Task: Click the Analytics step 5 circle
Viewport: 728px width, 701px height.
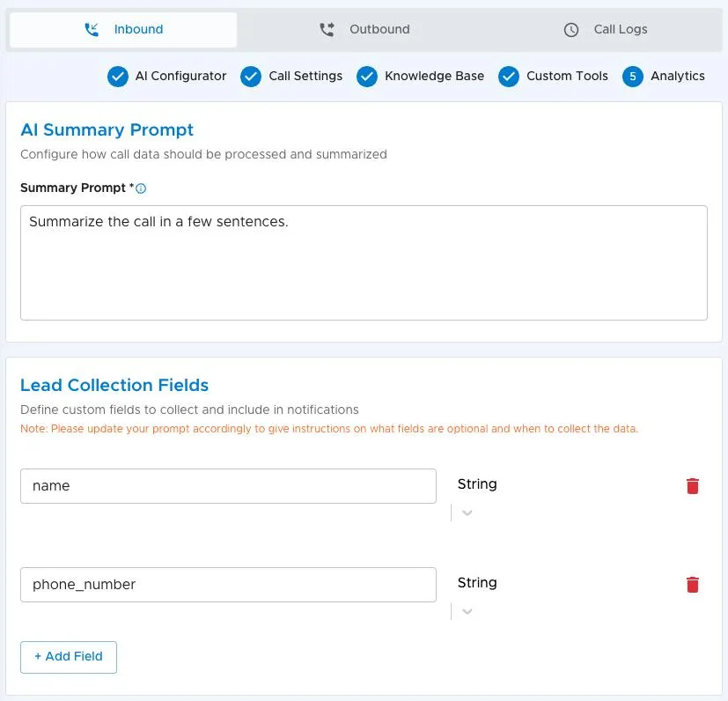Action: point(632,77)
